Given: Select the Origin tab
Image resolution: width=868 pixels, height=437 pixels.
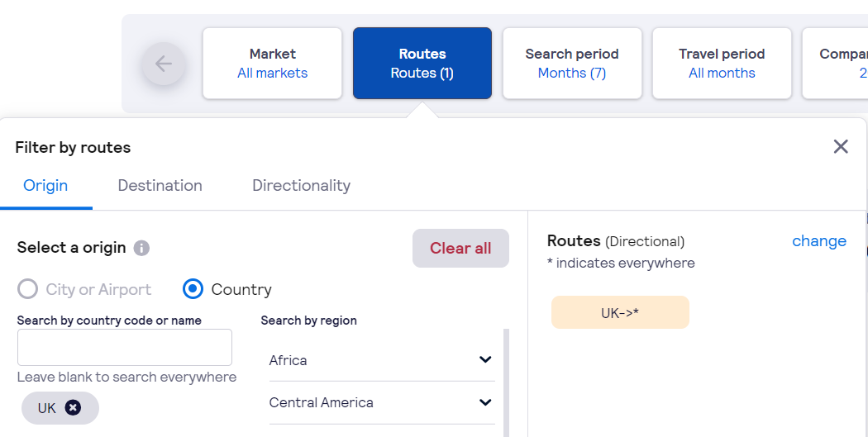Looking at the screenshot, I should (x=45, y=185).
